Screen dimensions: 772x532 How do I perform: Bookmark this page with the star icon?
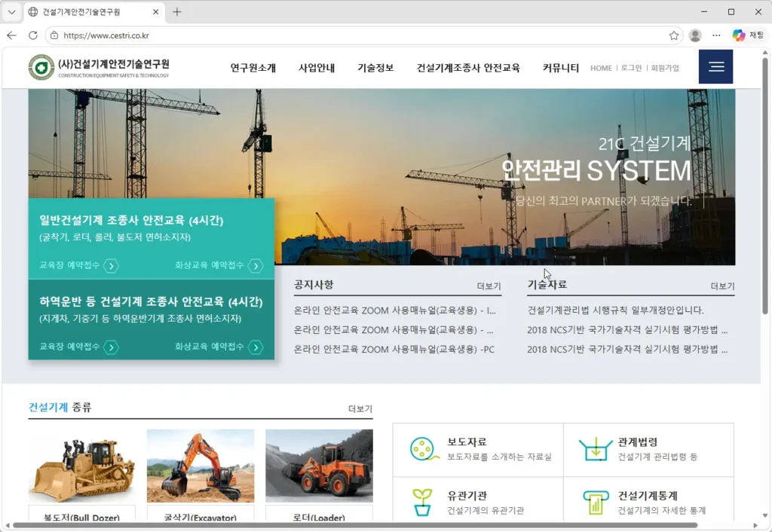673,35
